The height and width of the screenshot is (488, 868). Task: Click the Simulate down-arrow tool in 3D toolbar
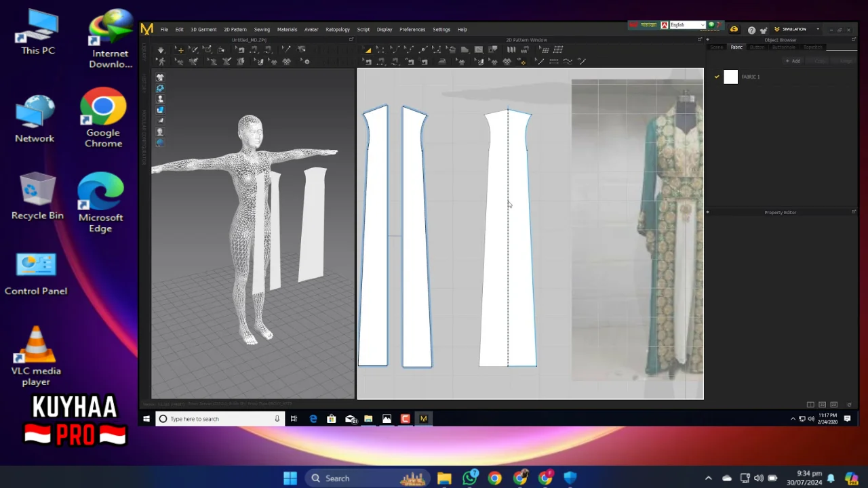[x=161, y=50]
